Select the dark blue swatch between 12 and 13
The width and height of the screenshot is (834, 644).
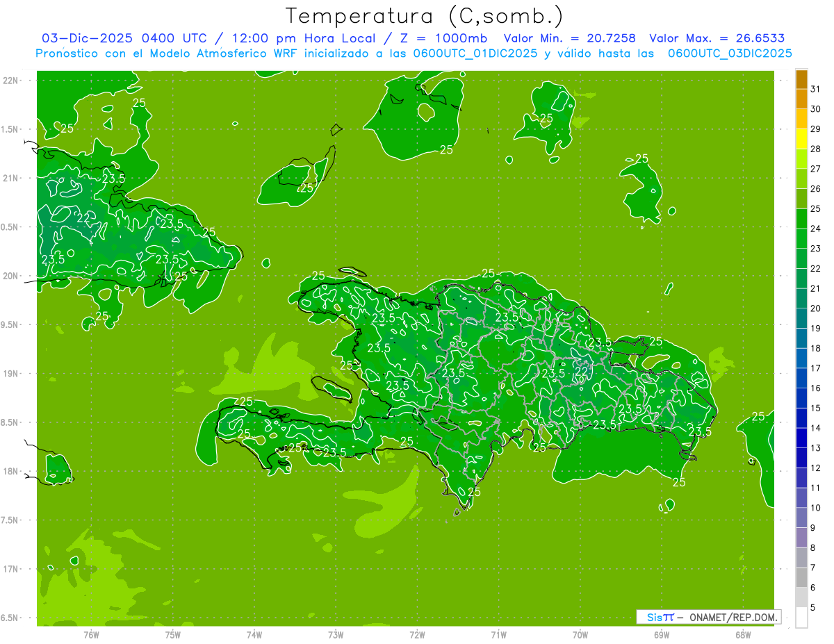tap(801, 458)
